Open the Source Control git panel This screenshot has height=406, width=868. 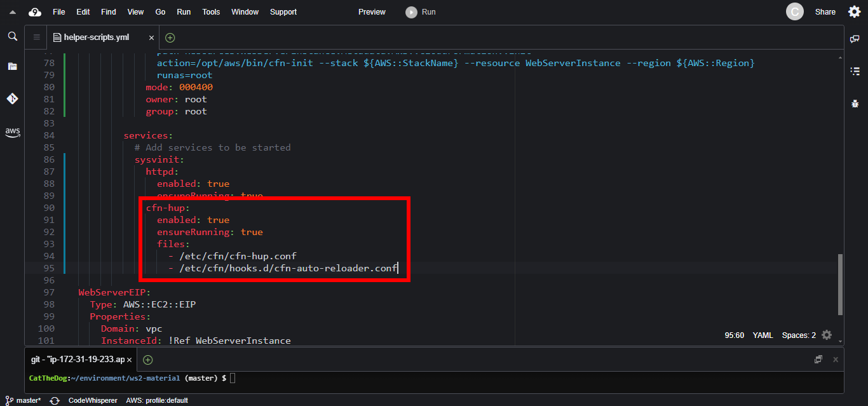(x=12, y=98)
